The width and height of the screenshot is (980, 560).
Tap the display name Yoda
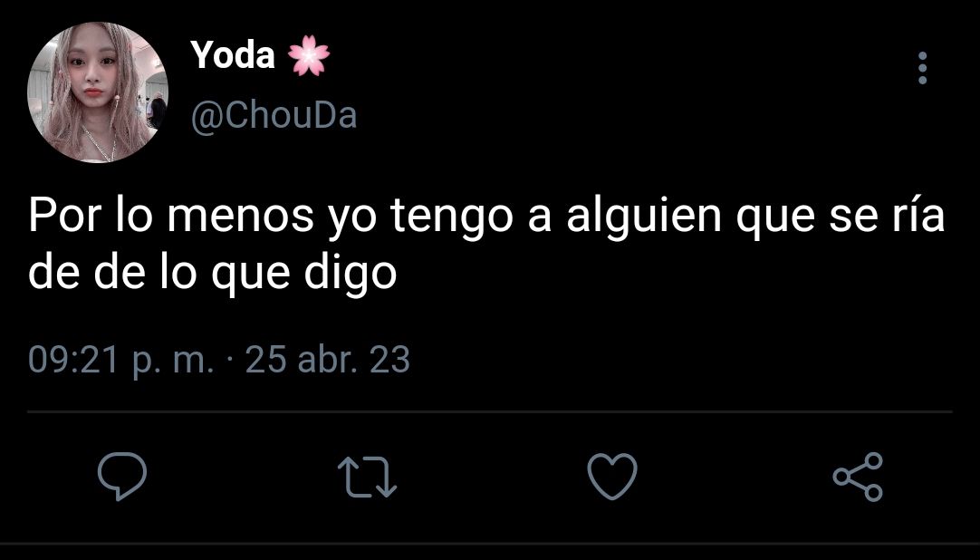(x=233, y=54)
